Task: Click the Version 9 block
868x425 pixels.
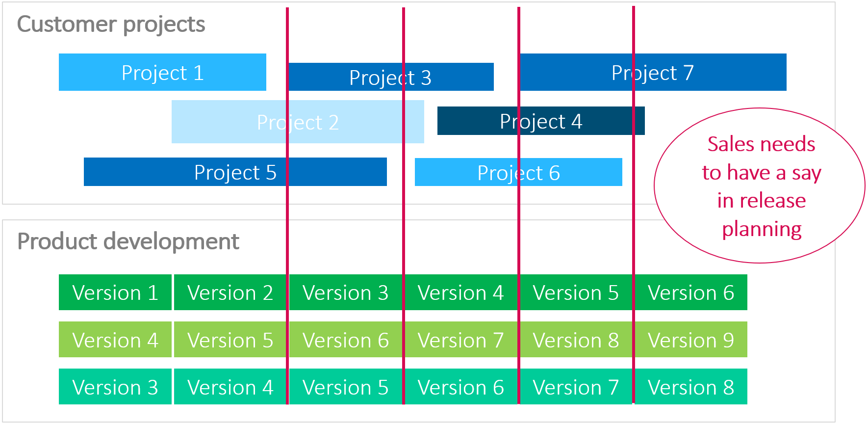Action: [x=690, y=340]
